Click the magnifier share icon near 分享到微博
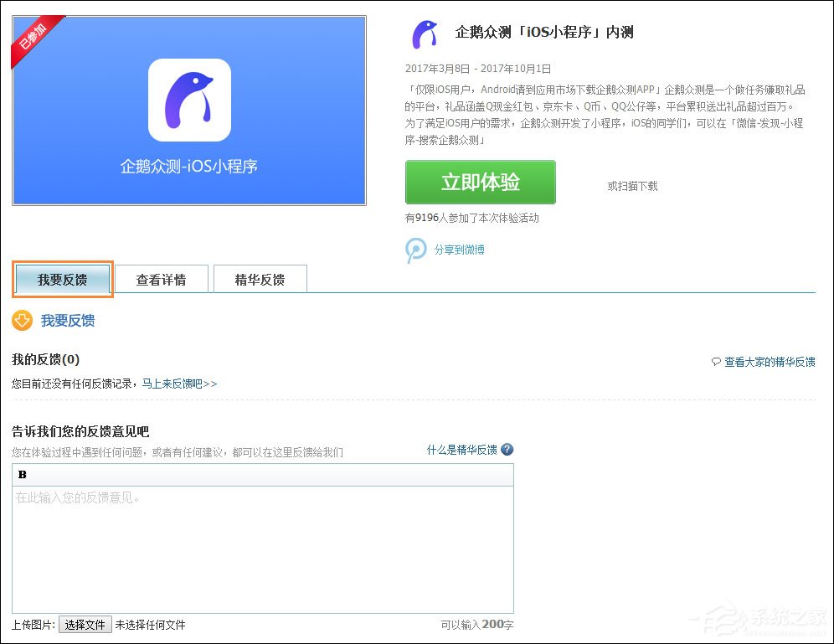The width and height of the screenshot is (834, 644). [416, 250]
